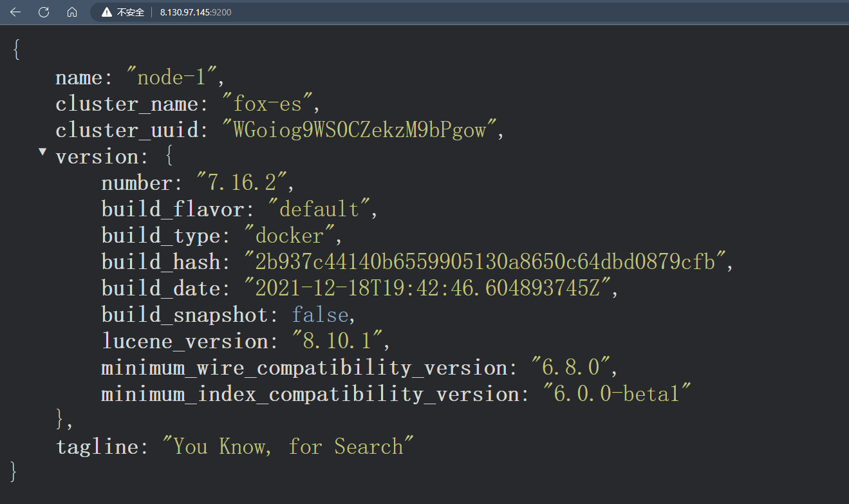Select the value "docker"
Viewport: 849px width, 504px height.
pyautogui.click(x=290, y=236)
